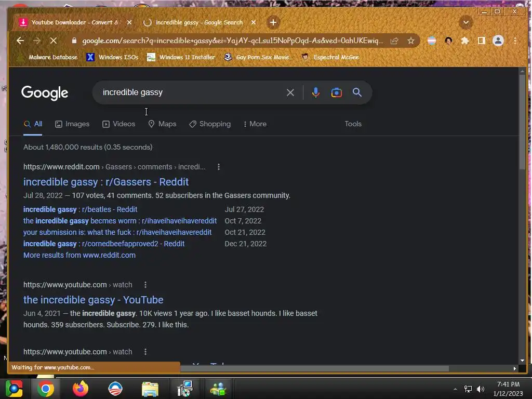Expand the tab search dropdown arrow
532x399 pixels.
(466, 22)
